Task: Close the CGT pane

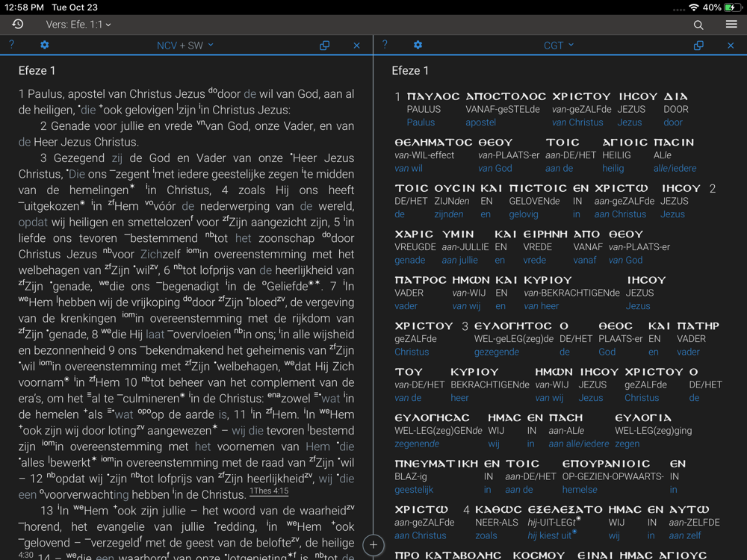Action: click(730, 46)
